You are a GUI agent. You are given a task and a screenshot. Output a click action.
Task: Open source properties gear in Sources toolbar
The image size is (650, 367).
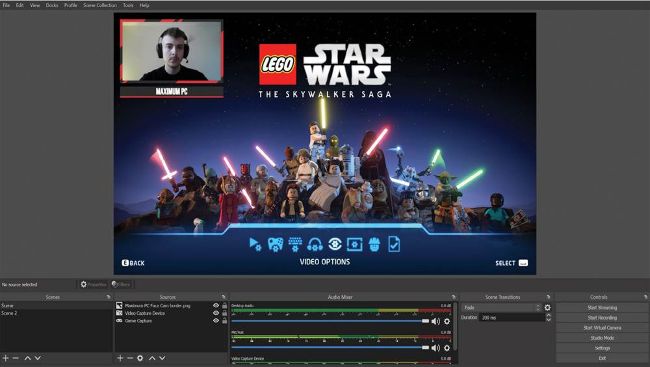(x=140, y=358)
